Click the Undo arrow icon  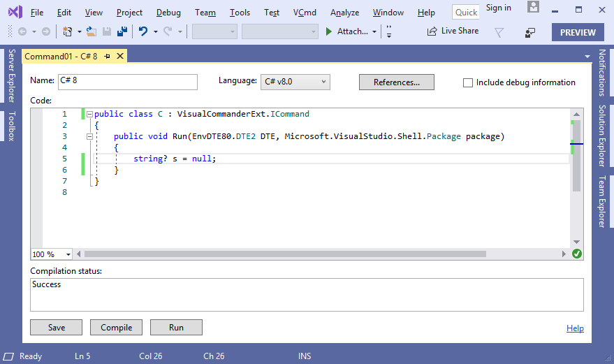tap(143, 31)
